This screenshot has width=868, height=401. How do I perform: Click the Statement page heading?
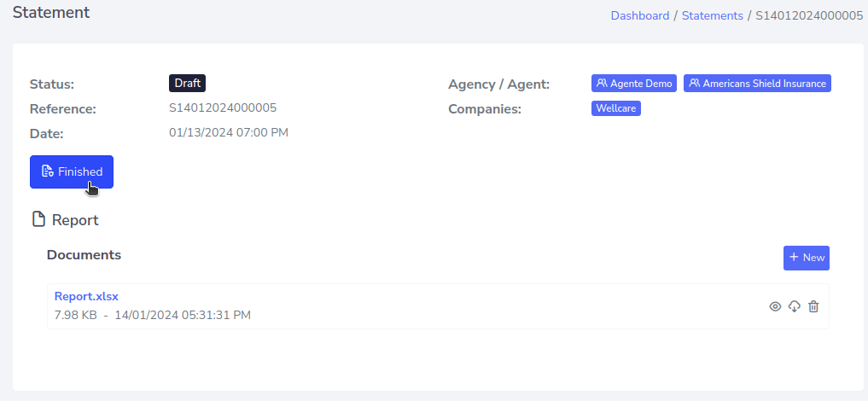click(x=51, y=13)
